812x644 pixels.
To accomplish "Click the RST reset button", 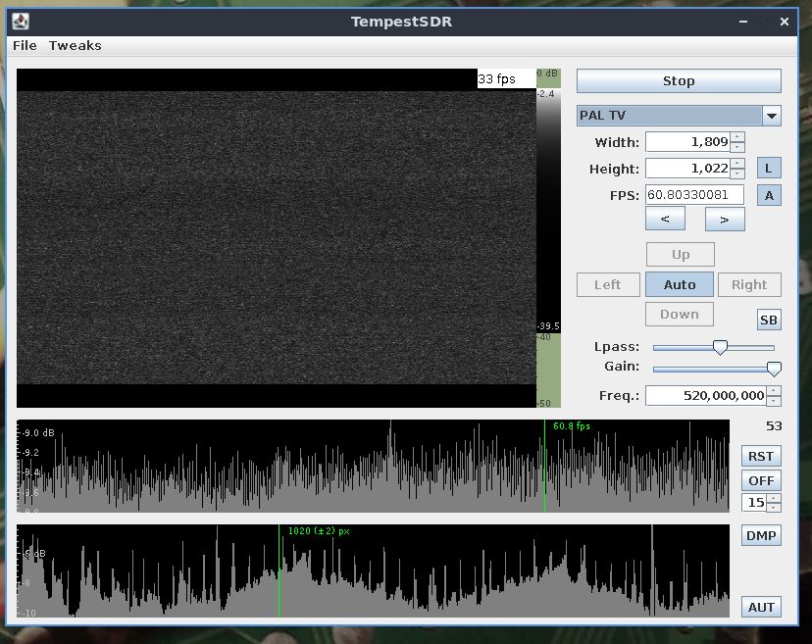I will point(761,456).
